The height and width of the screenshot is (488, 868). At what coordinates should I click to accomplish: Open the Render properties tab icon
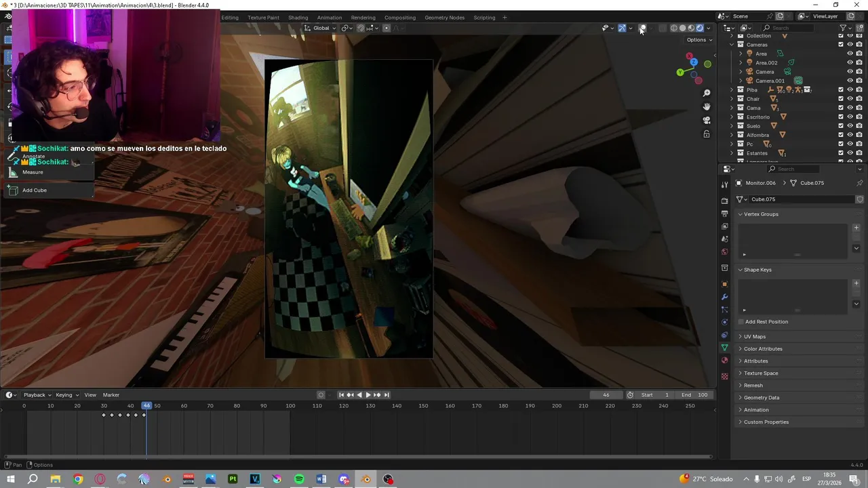point(724,201)
